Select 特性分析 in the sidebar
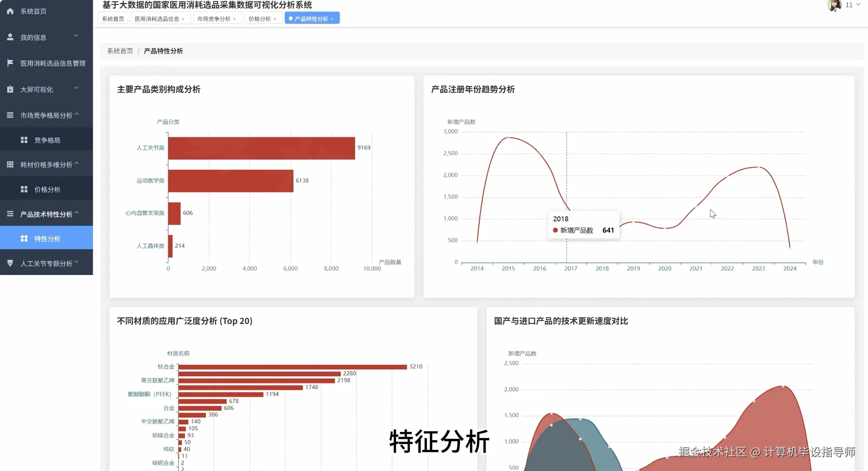The width and height of the screenshot is (868, 471). [47, 239]
